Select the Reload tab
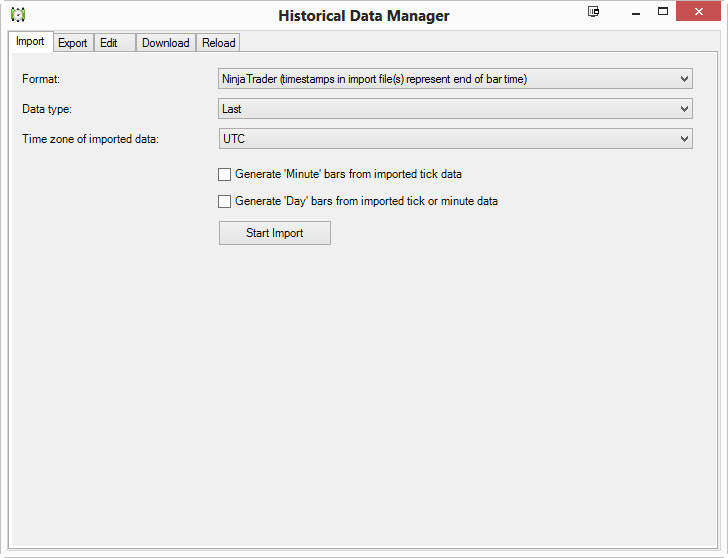The width and height of the screenshot is (728, 558). (218, 43)
